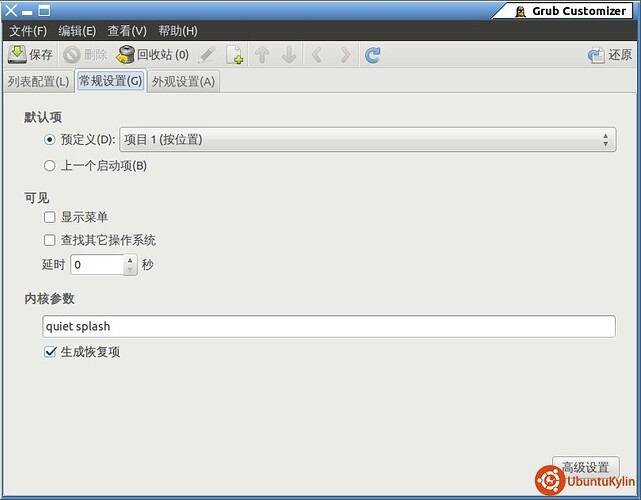The image size is (641, 500).
Task: Click the 延时 seconds number field
Action: [97, 265]
